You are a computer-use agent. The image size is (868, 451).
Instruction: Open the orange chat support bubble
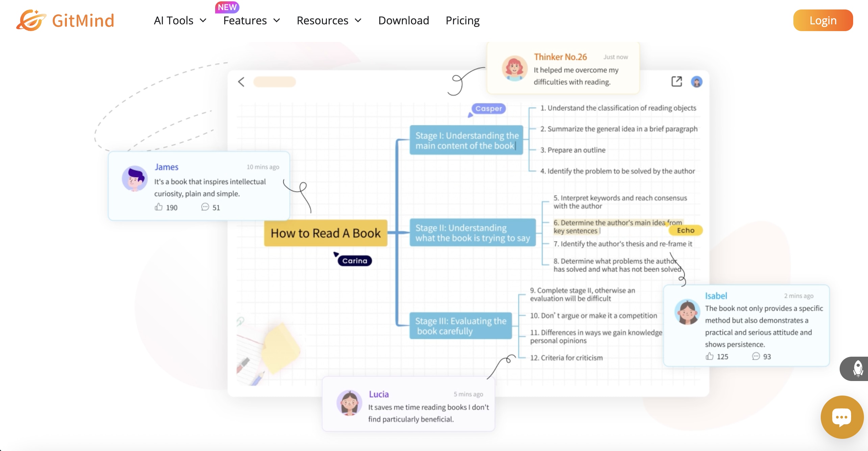coord(842,417)
